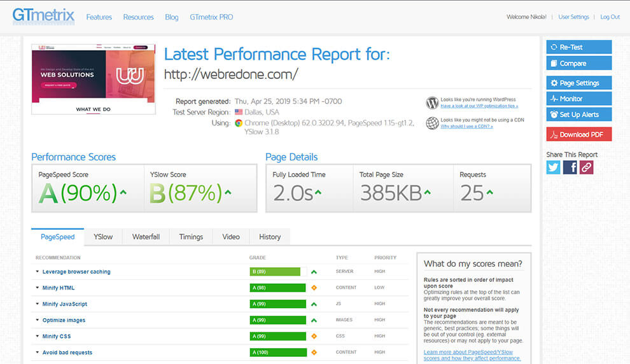Open the webredone site screenshot thumbnail

[x=94, y=79]
